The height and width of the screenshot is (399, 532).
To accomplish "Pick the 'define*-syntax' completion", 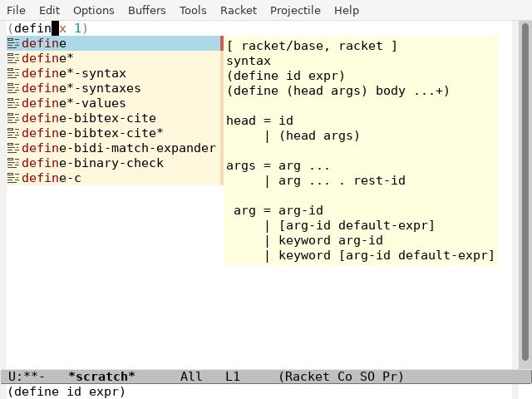I will coord(113,73).
